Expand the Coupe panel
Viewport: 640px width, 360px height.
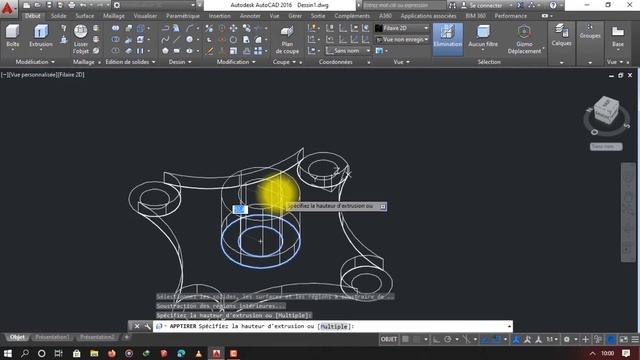pos(284,62)
